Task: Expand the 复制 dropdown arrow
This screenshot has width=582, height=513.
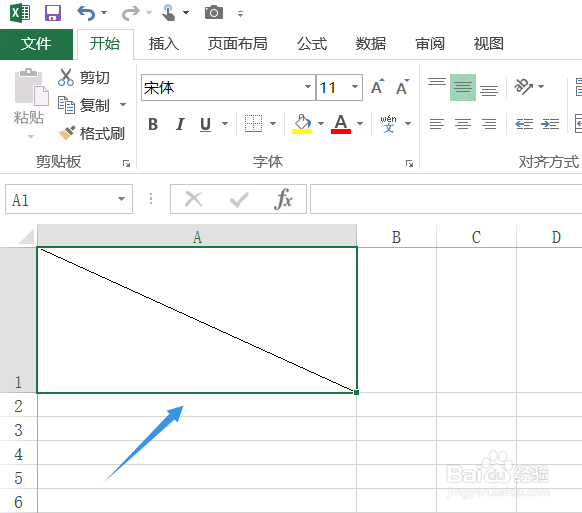Action: coord(123,105)
